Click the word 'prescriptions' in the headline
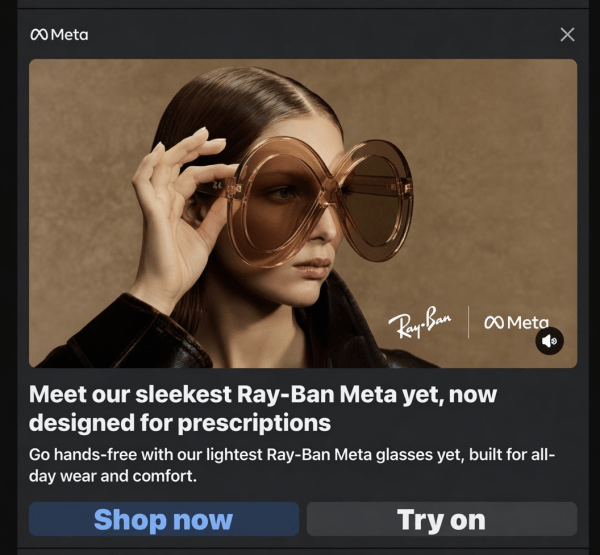This screenshot has width=600, height=555. tap(254, 423)
